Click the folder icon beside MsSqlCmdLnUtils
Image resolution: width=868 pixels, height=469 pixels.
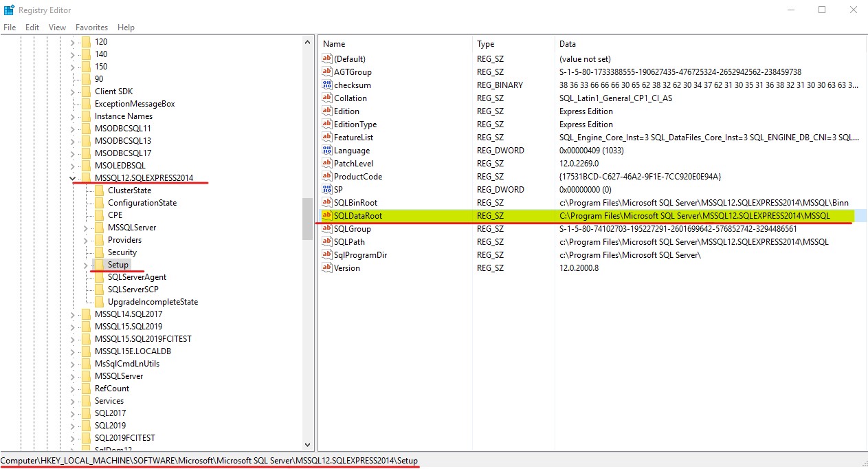coord(86,364)
